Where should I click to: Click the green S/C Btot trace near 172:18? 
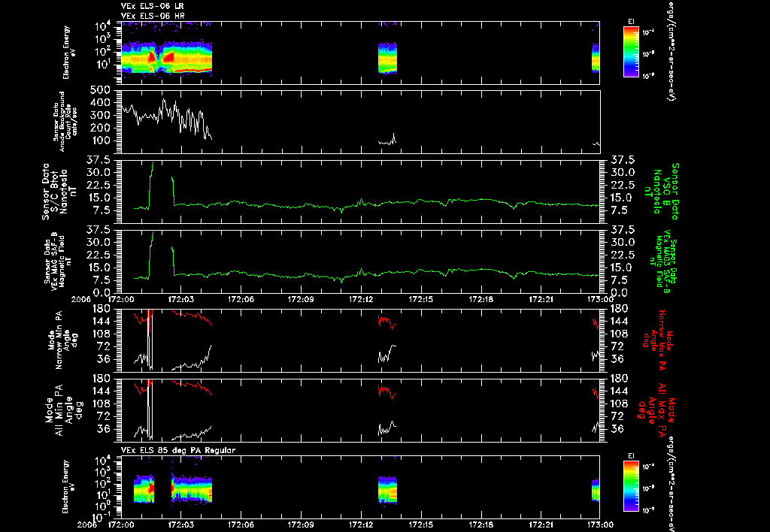(x=481, y=199)
